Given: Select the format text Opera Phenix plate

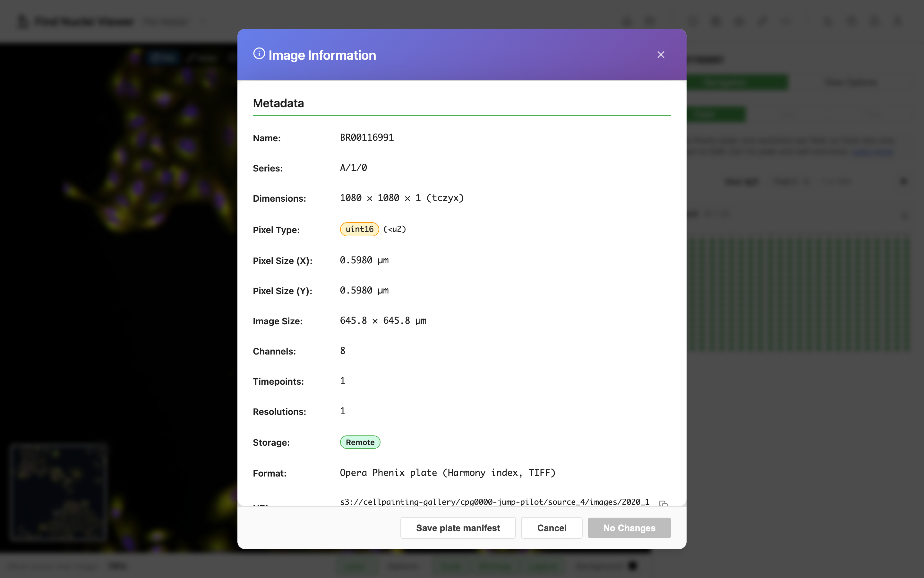Looking at the screenshot, I should pyautogui.click(x=388, y=472).
